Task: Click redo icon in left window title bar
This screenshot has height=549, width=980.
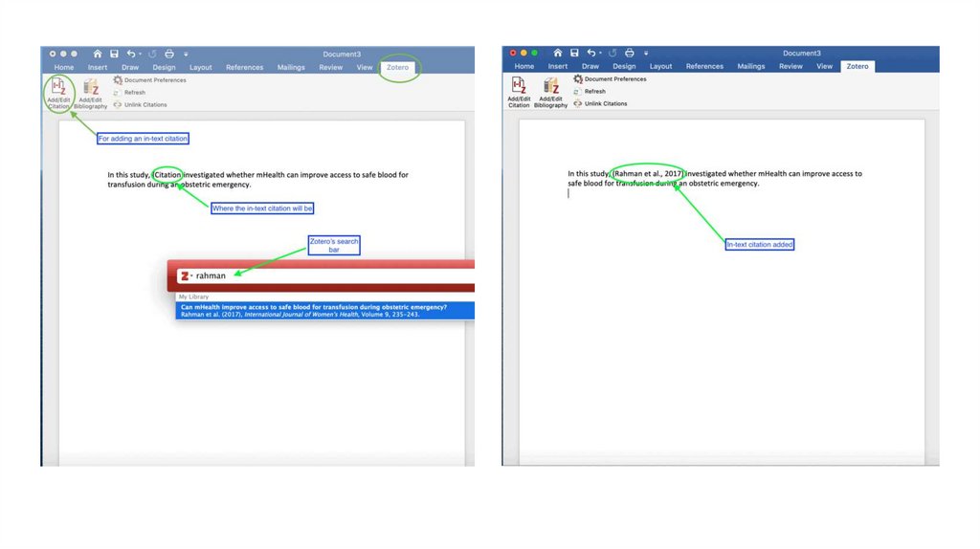Action: 152,54
